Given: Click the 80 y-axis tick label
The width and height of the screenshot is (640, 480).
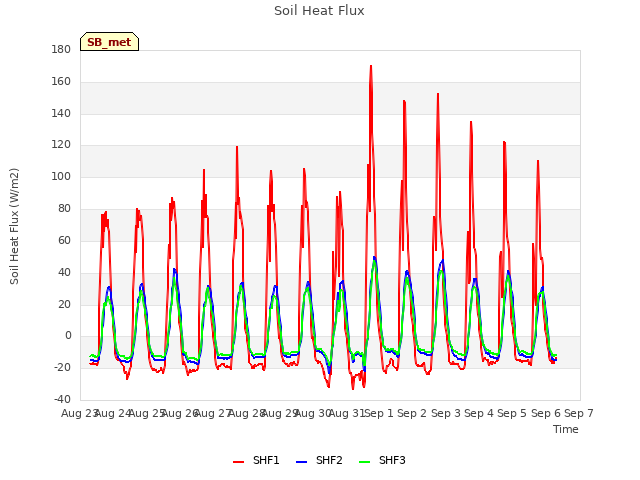Looking at the screenshot, I should [64, 209].
